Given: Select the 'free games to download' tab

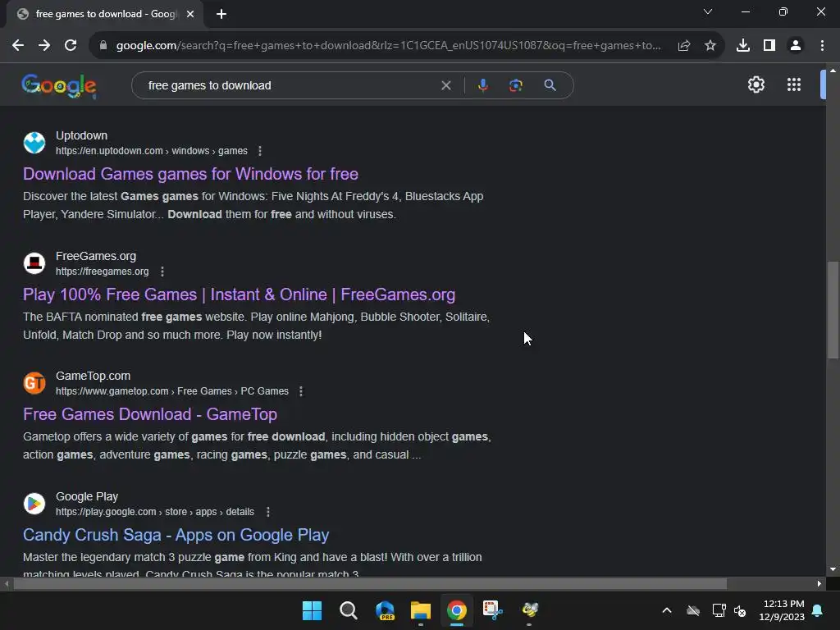Looking at the screenshot, I should click(x=105, y=15).
